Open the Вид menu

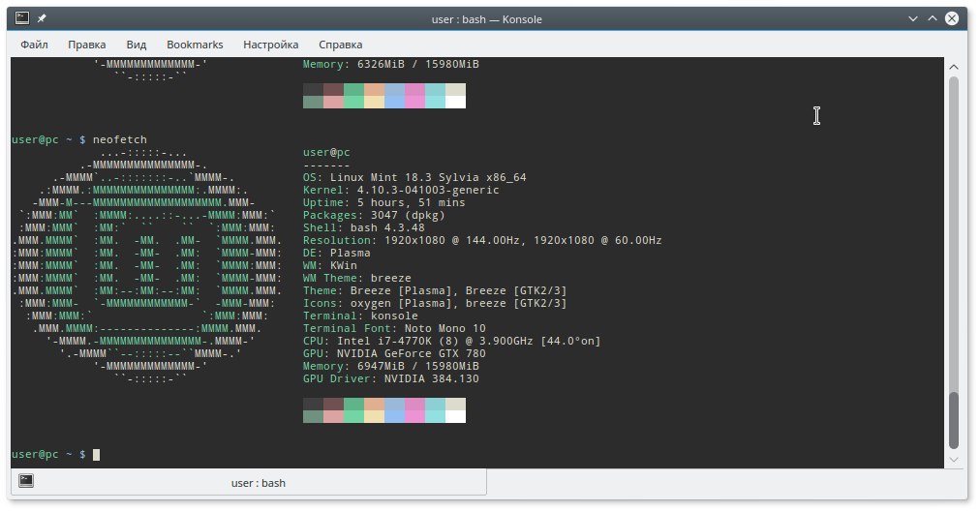click(x=137, y=45)
